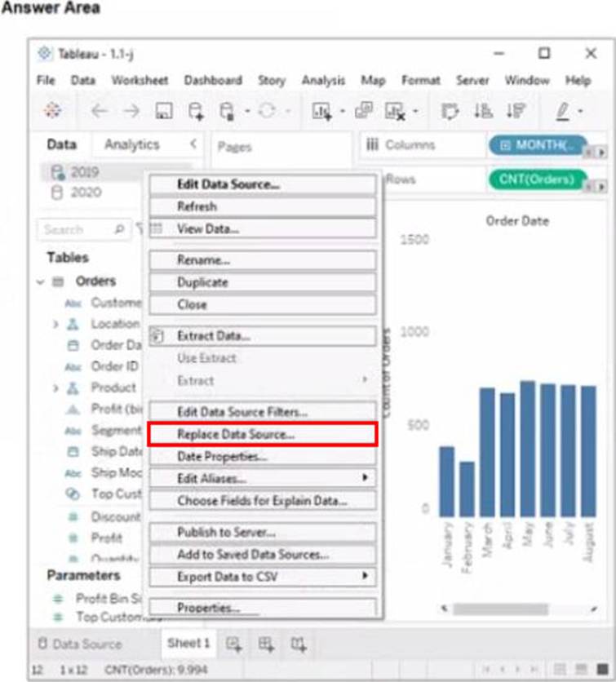This screenshot has height=682, width=616.
Task: Click the Search field in Data pane
Action: (84, 229)
